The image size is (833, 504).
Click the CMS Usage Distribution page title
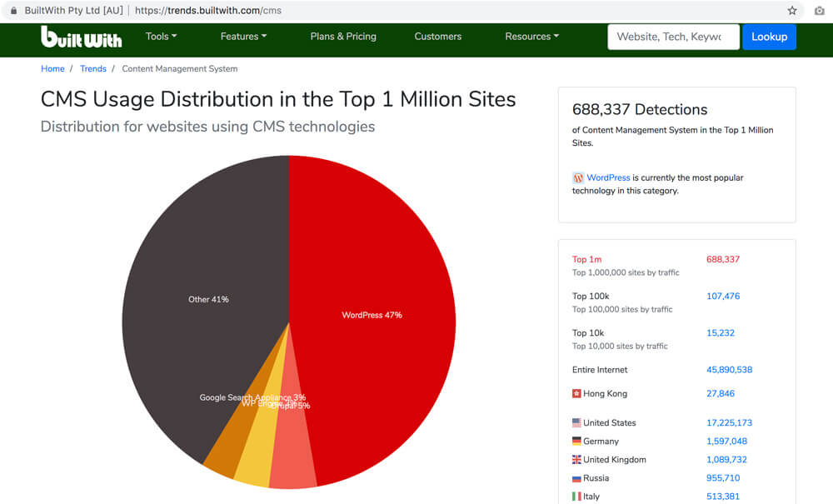click(278, 99)
